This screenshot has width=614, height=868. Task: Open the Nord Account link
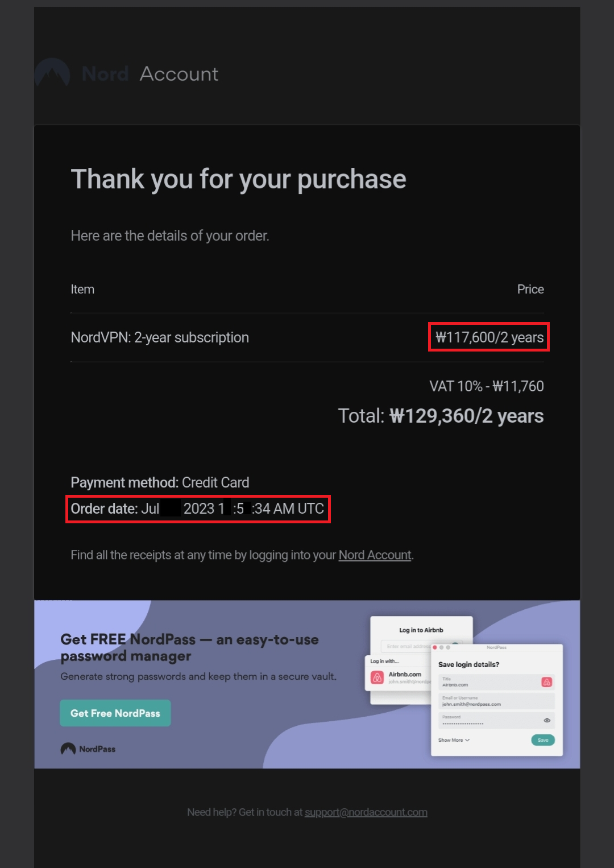[375, 555]
